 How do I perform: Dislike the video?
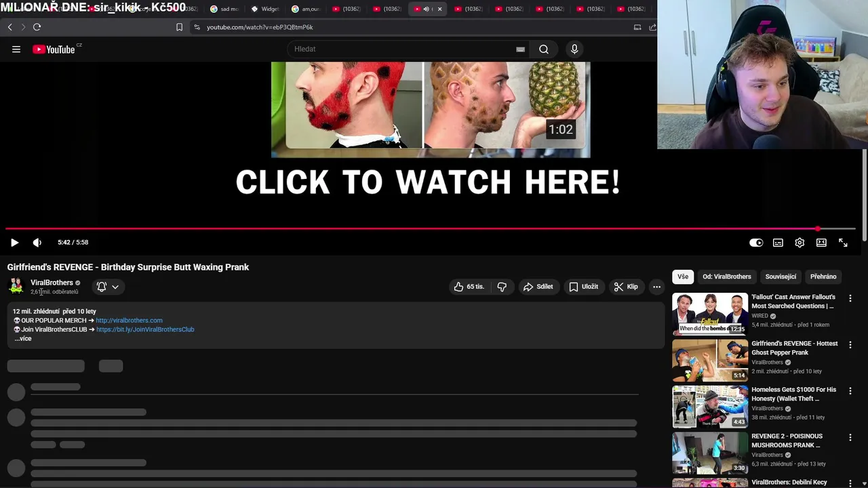(x=502, y=287)
